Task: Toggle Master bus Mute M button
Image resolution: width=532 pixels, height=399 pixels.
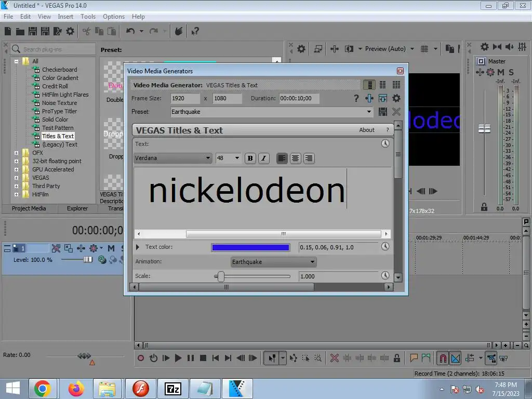Action: tap(501, 72)
